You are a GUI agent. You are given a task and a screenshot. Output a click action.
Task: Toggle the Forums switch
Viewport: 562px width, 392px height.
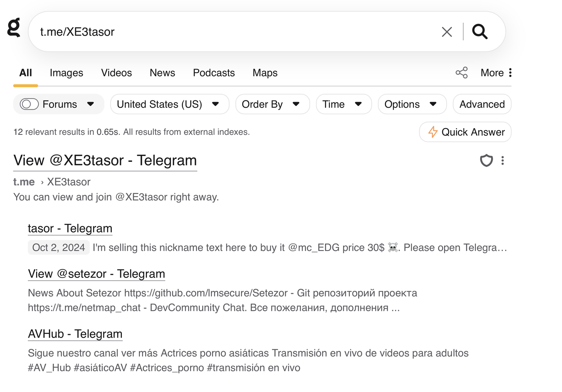point(29,104)
